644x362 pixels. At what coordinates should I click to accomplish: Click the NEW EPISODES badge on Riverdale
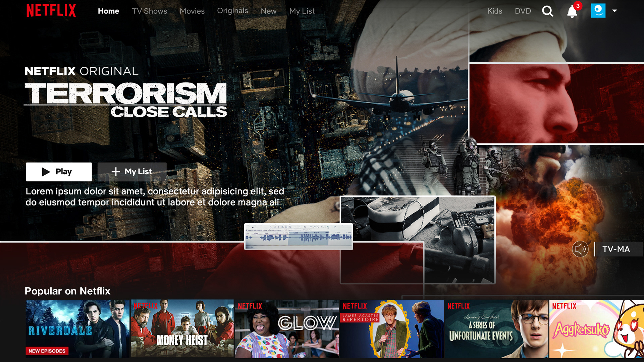[47, 351]
